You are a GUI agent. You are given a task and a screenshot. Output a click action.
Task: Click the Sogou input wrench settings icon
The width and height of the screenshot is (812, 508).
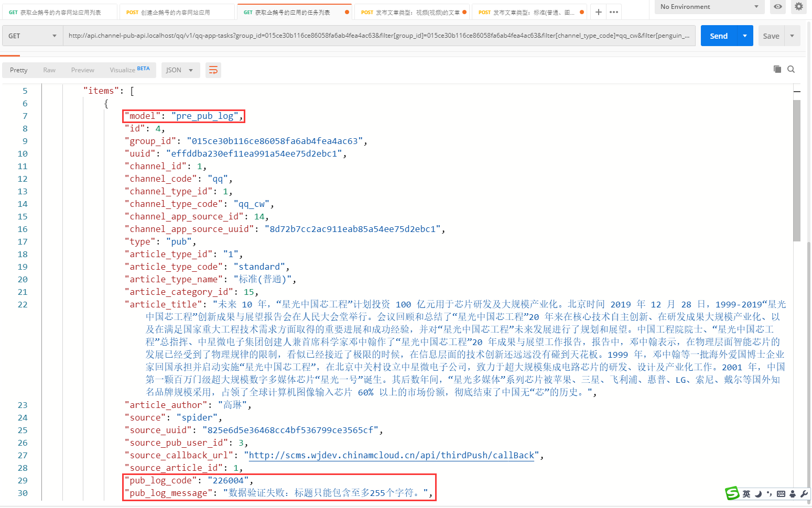click(x=804, y=494)
